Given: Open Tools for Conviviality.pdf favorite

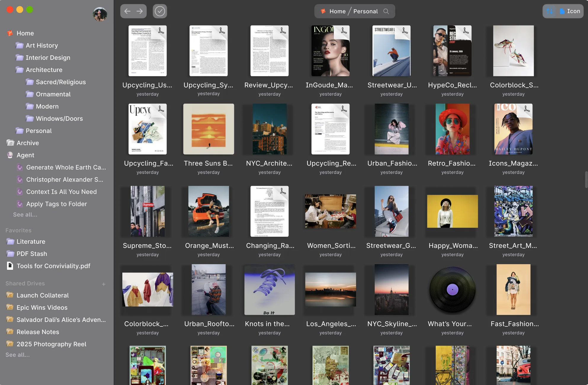Looking at the screenshot, I should (x=53, y=266).
